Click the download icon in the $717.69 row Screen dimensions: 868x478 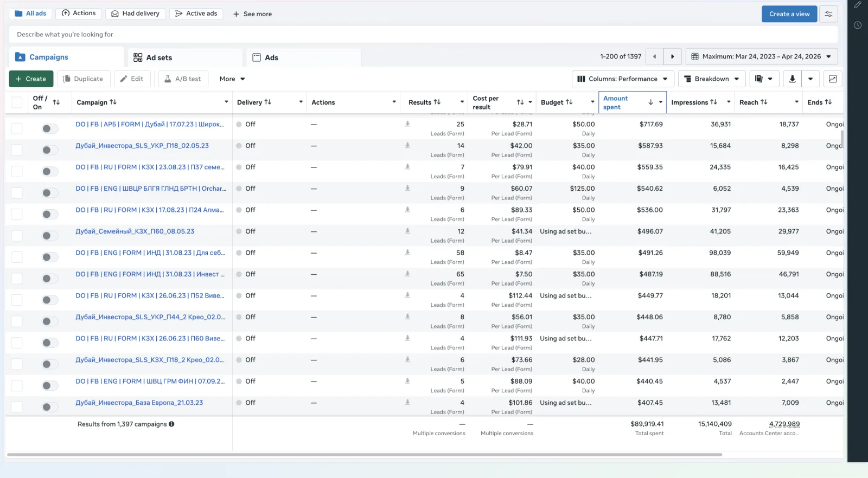click(x=407, y=124)
